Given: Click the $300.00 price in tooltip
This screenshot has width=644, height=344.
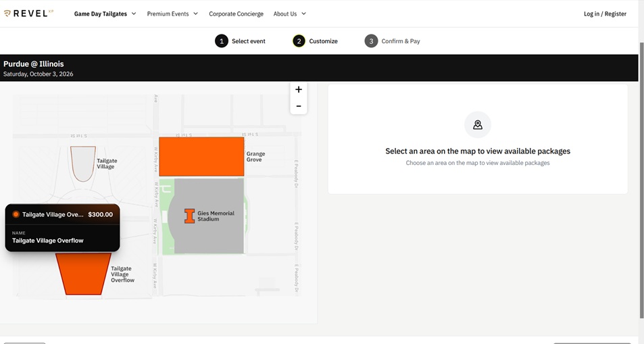Looking at the screenshot, I should (100, 214).
